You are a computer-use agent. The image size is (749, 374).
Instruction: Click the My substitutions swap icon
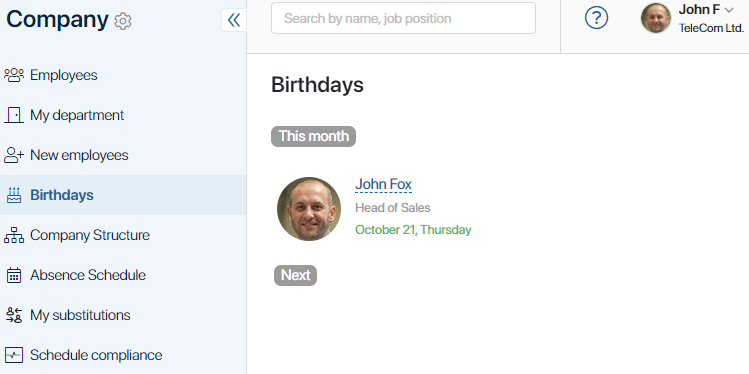click(14, 315)
